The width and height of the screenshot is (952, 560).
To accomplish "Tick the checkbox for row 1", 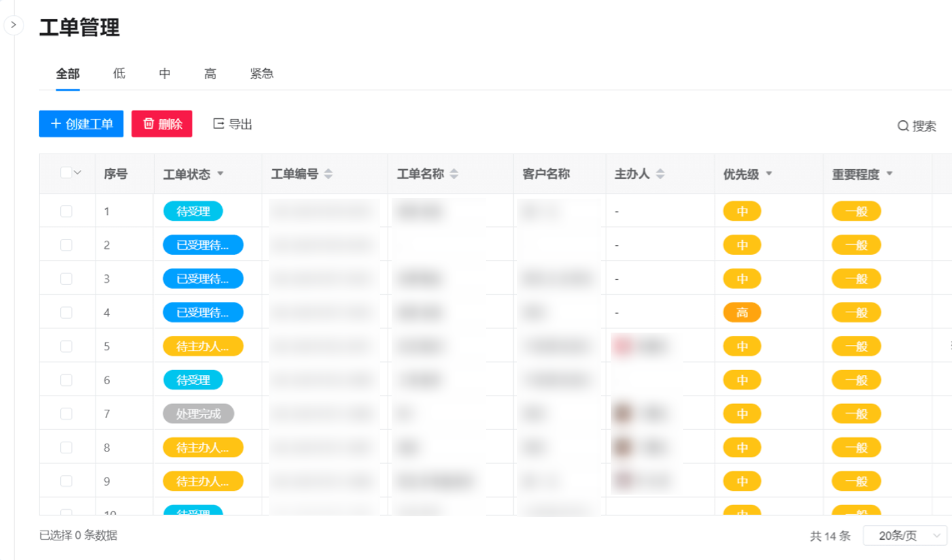I will click(66, 211).
